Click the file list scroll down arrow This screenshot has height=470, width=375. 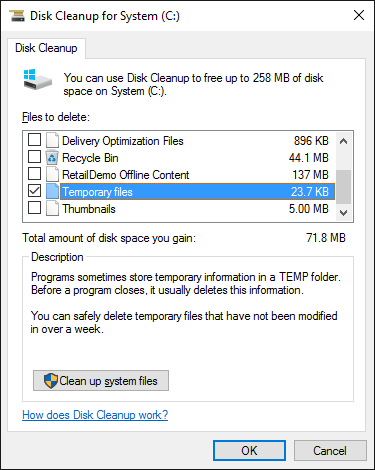pyautogui.click(x=343, y=212)
